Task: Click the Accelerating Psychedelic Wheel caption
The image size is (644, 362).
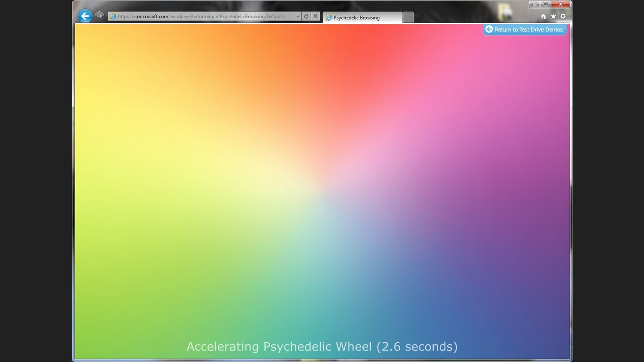Action: (323, 346)
